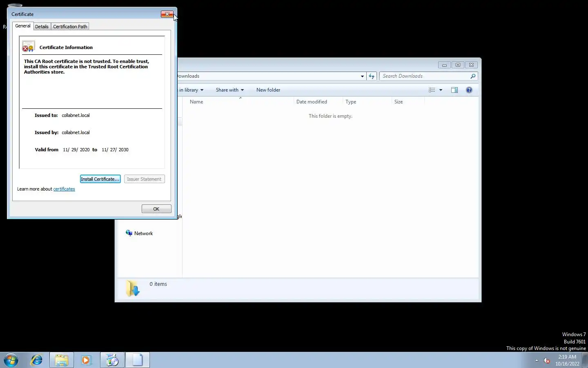Switch to the Details tab
This screenshot has width=588, height=368.
pyautogui.click(x=42, y=27)
